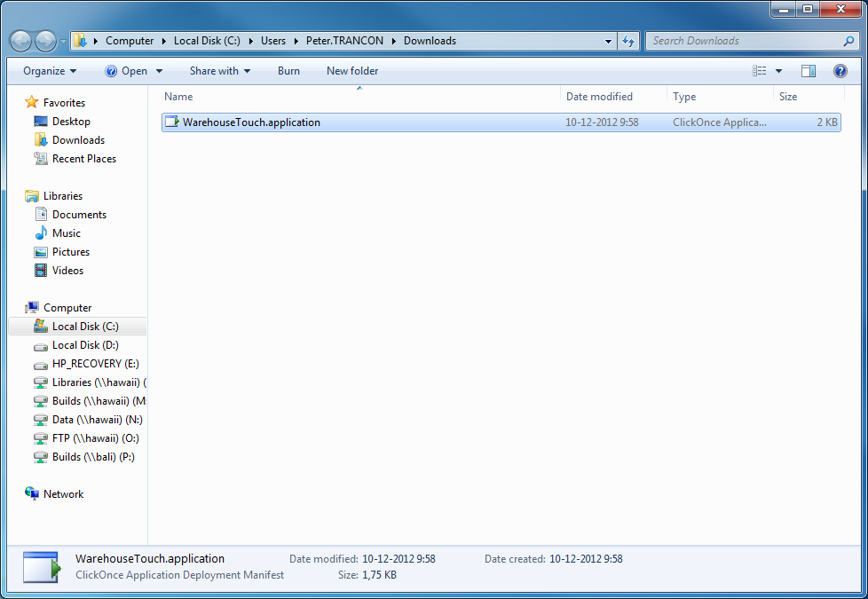Click the Back navigation arrow button
Image resolution: width=868 pixels, height=599 pixels.
[20, 41]
